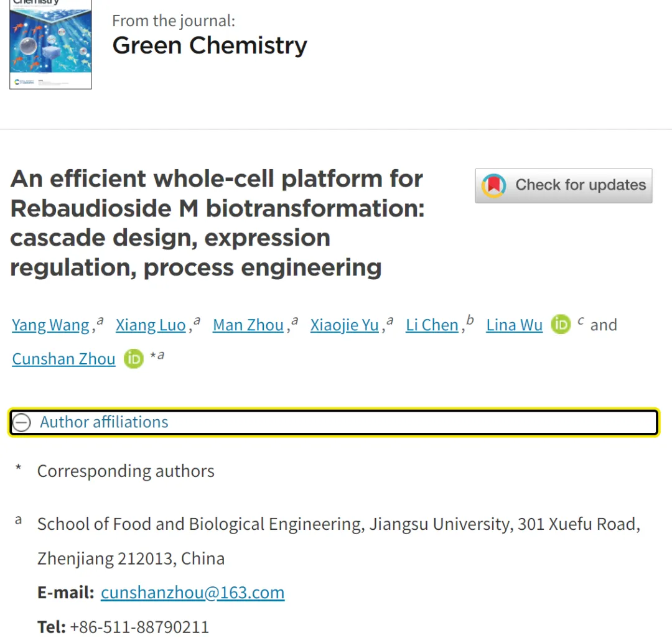Open Cunshan Zhou's ORCID icon

click(133, 359)
